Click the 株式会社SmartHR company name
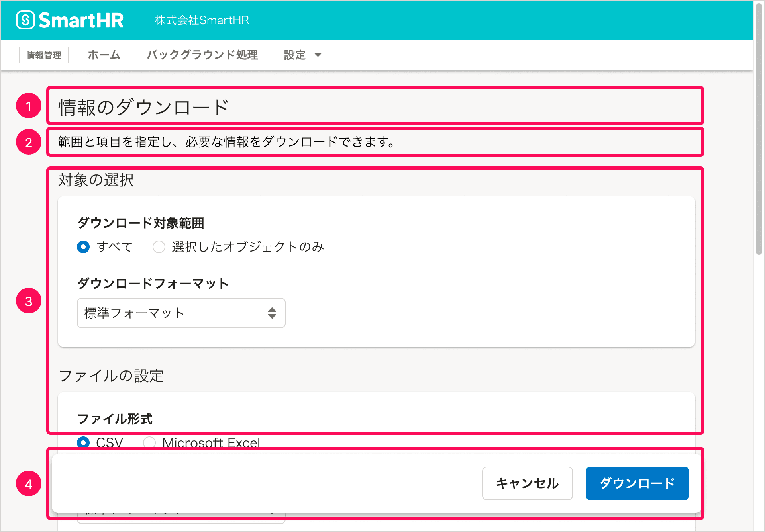This screenshot has height=532, width=765. (202, 20)
